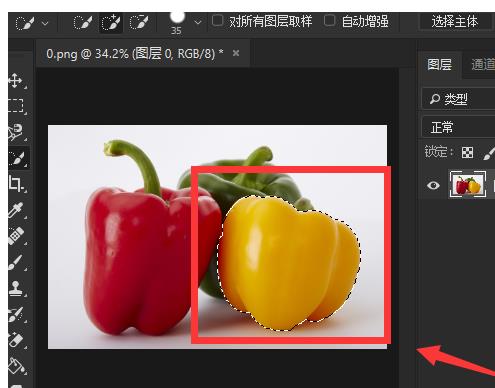Screen dimensions: 495x388
Task: Open the tool preset picker icon
Action: click(x=25, y=23)
